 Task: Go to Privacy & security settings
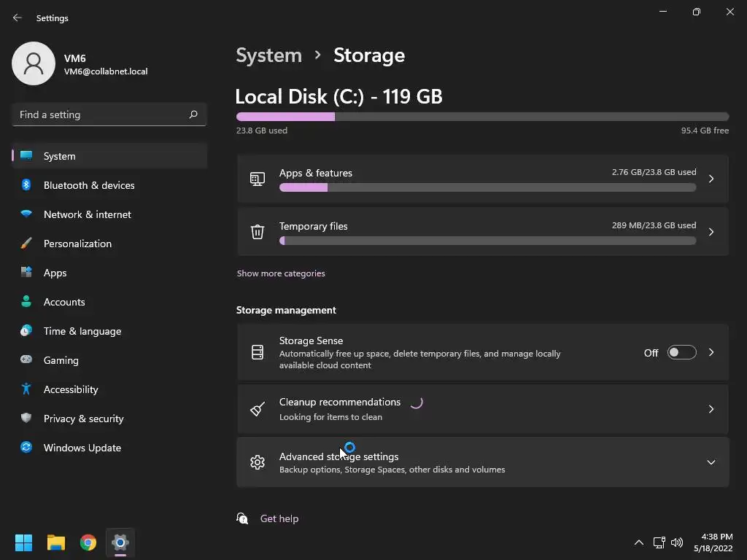click(83, 419)
